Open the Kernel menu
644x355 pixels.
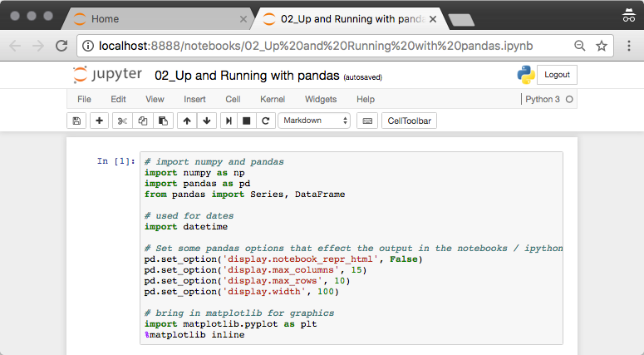273,99
